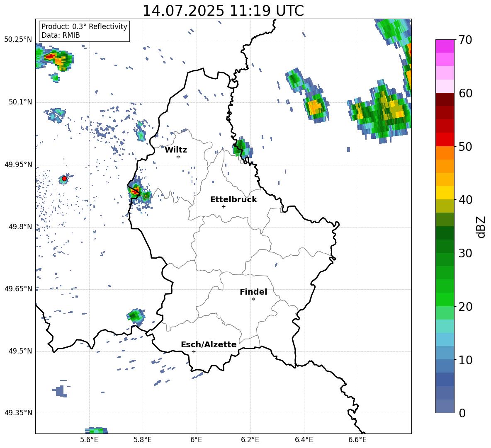Click the colorbar value 30

tap(466, 253)
